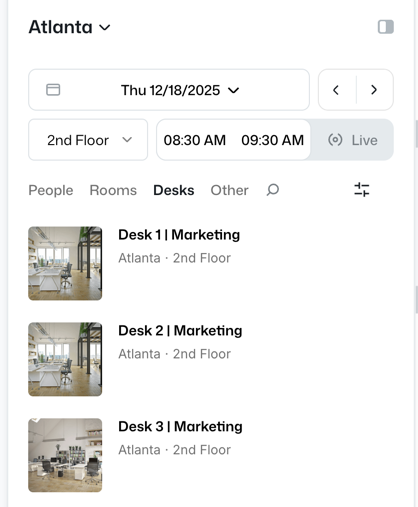Open filters with the sliders icon
This screenshot has width=418, height=507.
tap(362, 190)
